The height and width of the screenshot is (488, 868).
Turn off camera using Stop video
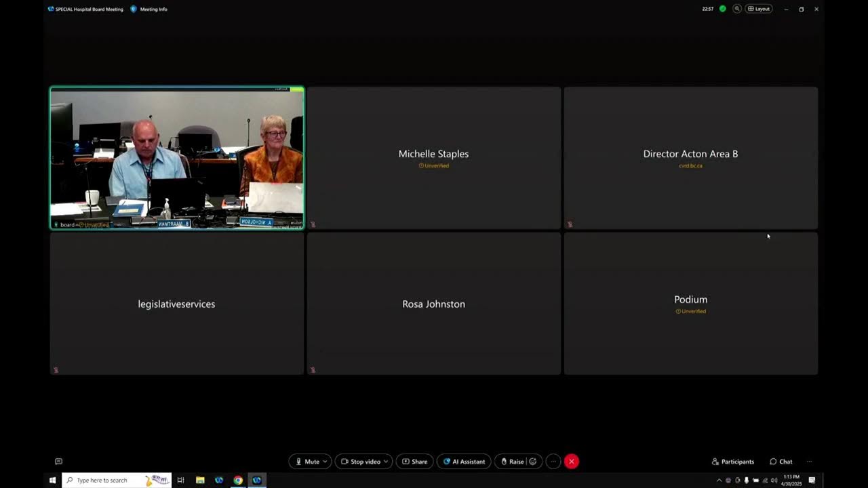coord(361,462)
